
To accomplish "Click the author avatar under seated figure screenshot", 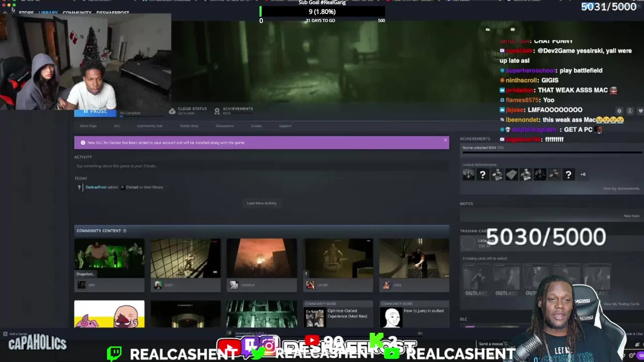I will 310,285.
